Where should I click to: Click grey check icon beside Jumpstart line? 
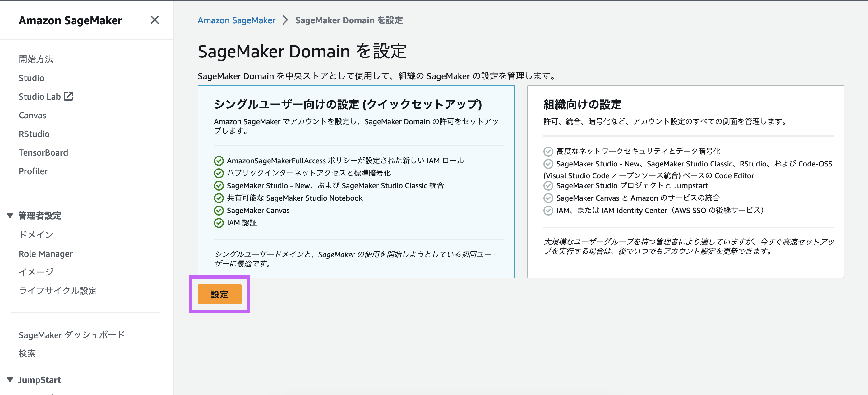[x=548, y=186]
